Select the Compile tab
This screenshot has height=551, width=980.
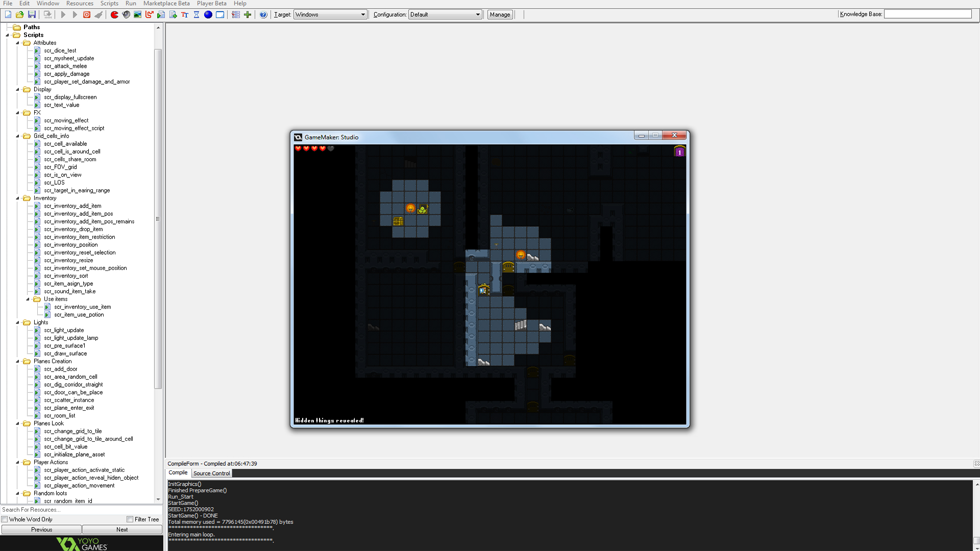click(x=178, y=473)
